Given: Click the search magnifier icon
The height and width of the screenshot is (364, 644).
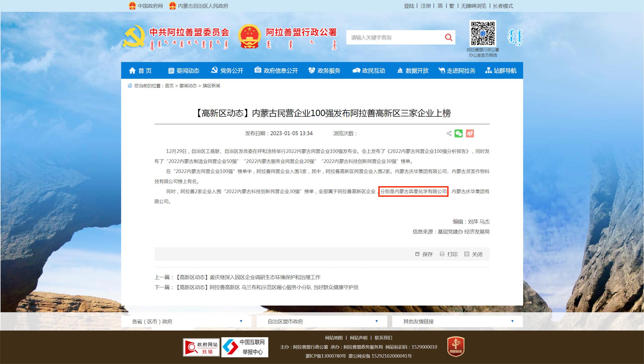Looking at the screenshot, I should (x=448, y=38).
